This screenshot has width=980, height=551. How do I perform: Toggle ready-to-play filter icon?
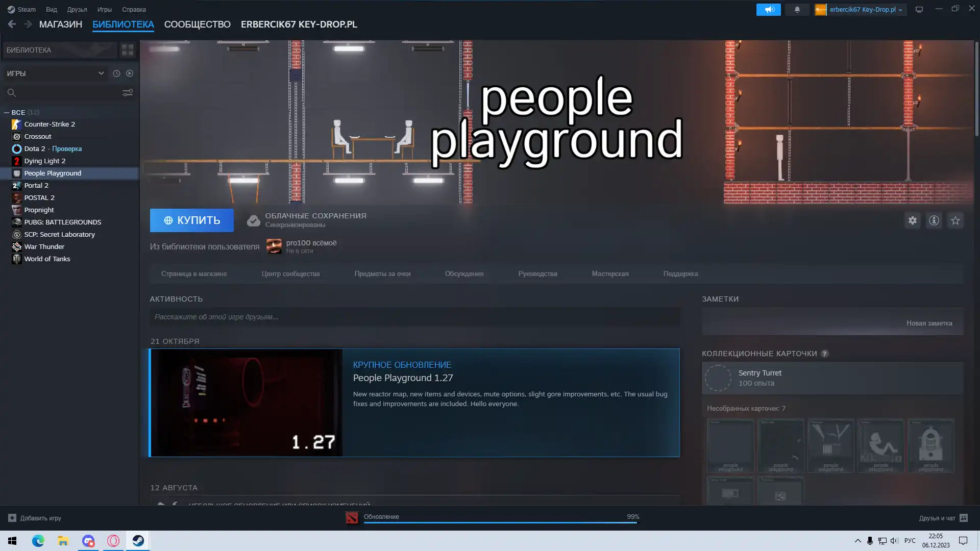[130, 73]
